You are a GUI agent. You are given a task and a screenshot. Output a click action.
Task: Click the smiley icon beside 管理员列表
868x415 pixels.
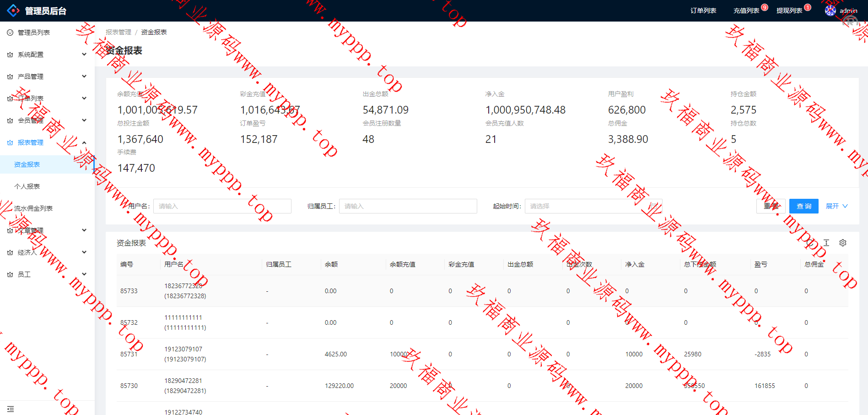[10, 33]
